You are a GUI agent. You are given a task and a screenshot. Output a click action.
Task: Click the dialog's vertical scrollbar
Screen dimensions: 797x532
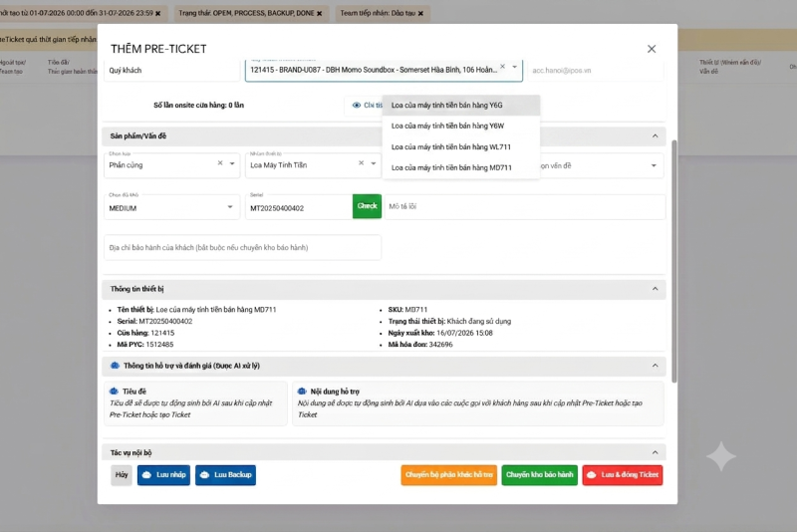674,262
